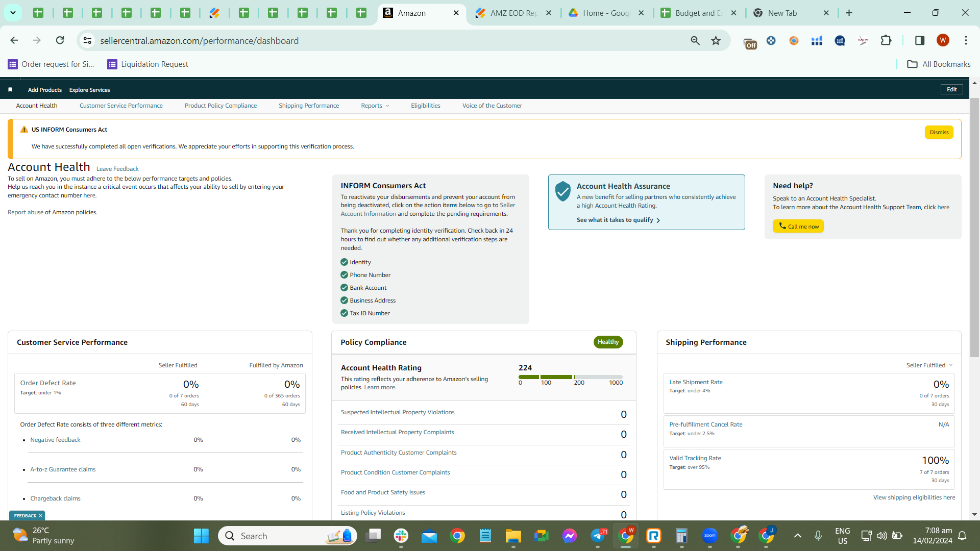Click the Account Health Rating progress bar

point(571,377)
